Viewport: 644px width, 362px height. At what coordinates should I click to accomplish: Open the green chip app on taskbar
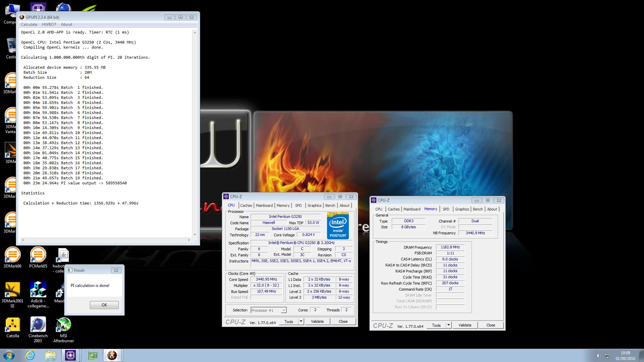point(92,355)
